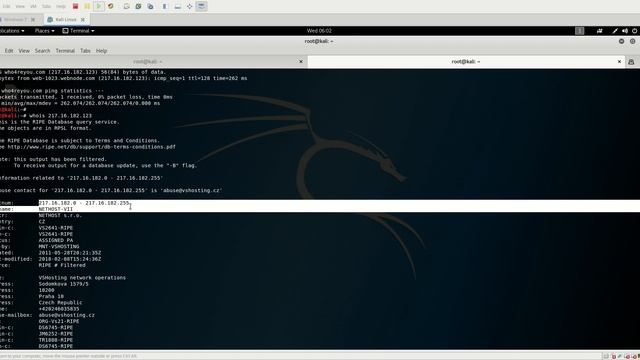Click the workspace indicator in the top bar
The image size is (640, 360).
(580, 31)
